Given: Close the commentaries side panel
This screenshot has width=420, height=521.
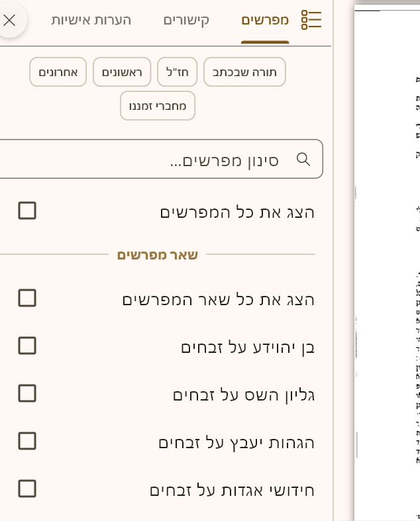Looking at the screenshot, I should click(9, 21).
